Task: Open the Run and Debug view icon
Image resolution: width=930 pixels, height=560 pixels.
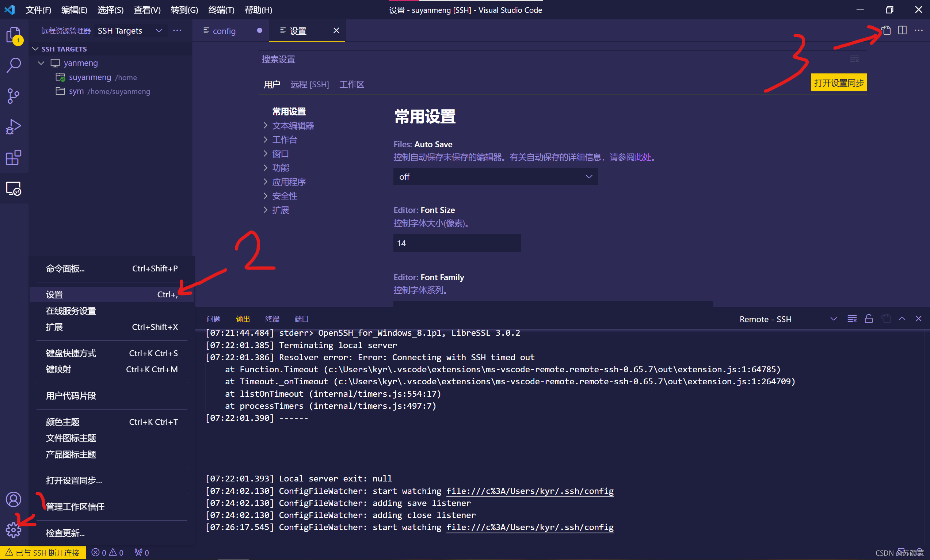Action: pos(14,127)
